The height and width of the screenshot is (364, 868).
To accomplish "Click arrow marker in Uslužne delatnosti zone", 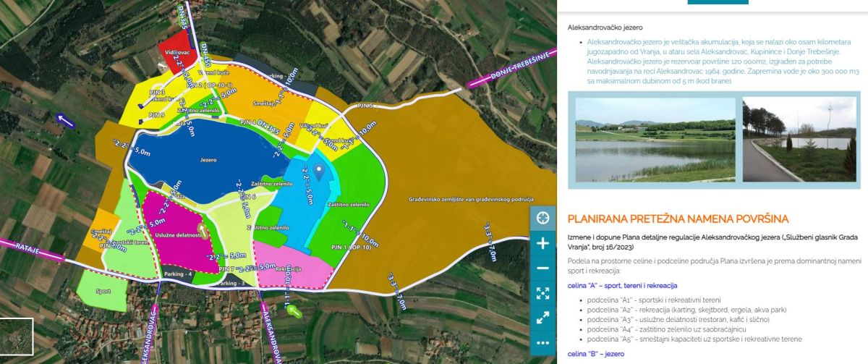I will pyautogui.click(x=203, y=231).
